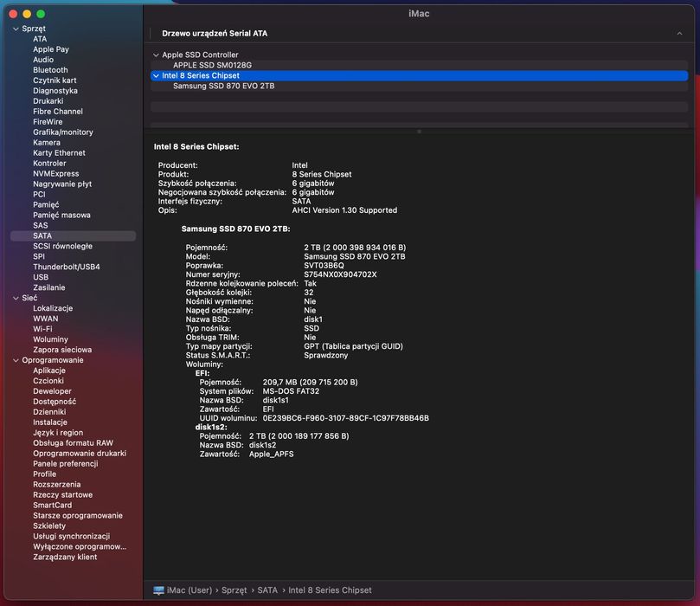
Task: Select Samsung SSD 870 EVO 2TB row
Action: (419, 87)
